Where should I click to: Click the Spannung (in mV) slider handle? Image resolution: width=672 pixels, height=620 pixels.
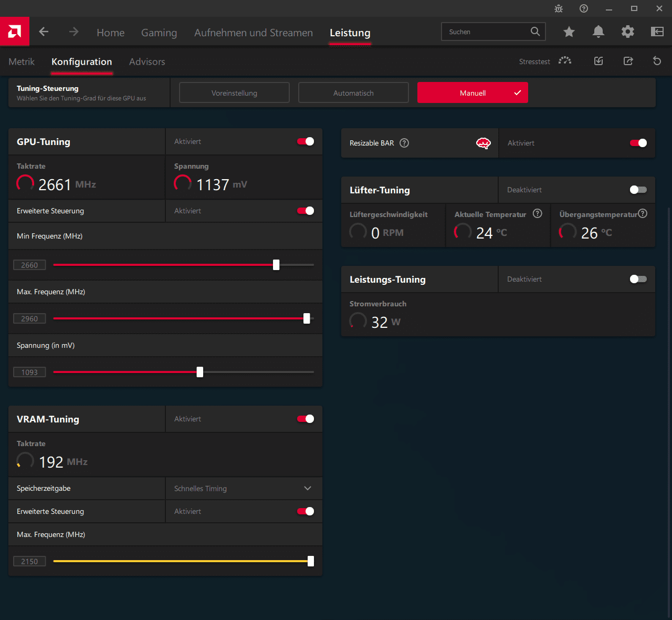point(200,372)
